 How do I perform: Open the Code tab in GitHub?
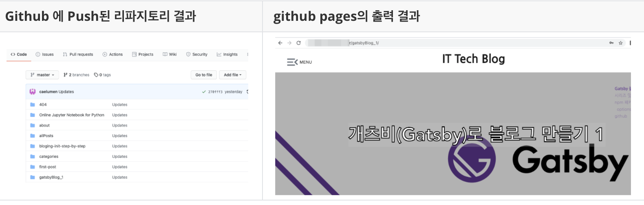click(x=19, y=54)
